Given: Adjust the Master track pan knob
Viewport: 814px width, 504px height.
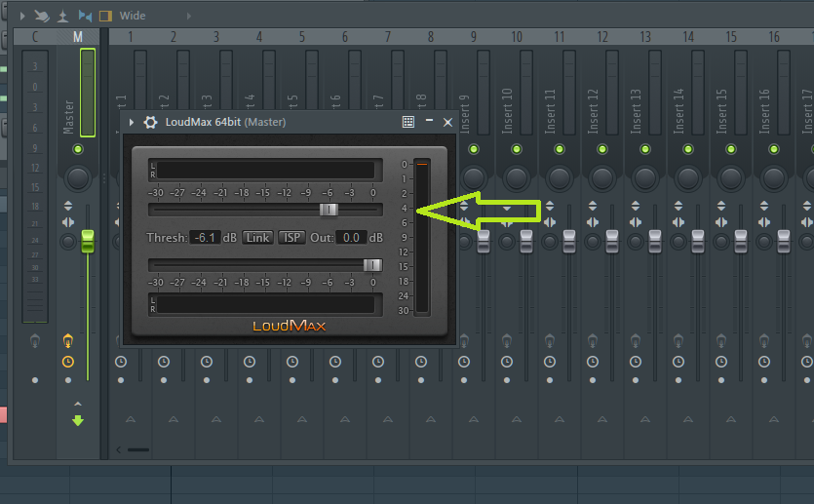Looking at the screenshot, I should click(x=78, y=178).
